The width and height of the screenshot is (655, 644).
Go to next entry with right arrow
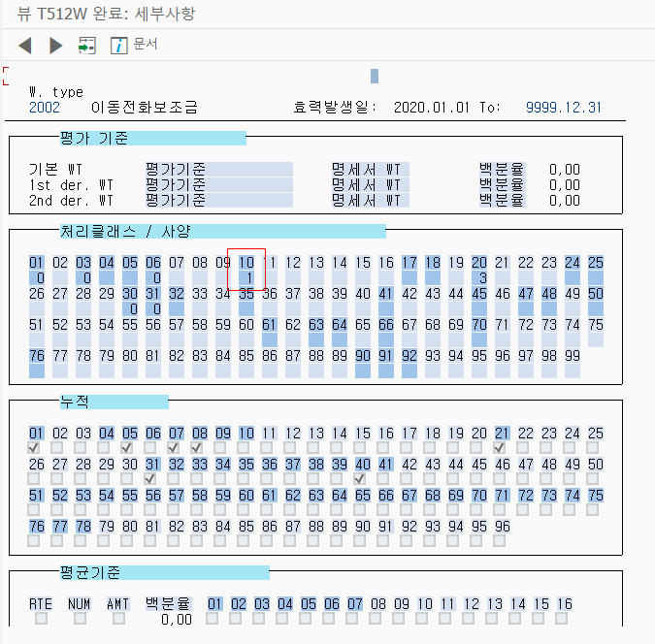click(55, 46)
